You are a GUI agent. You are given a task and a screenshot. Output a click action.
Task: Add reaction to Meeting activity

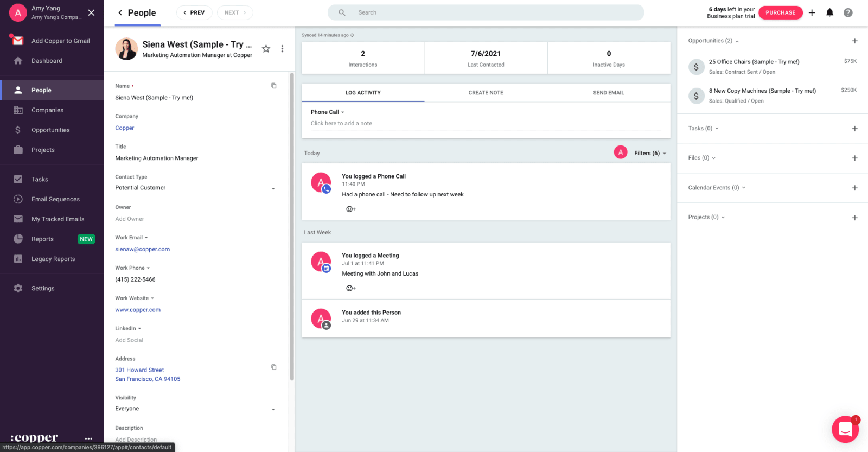pos(350,288)
